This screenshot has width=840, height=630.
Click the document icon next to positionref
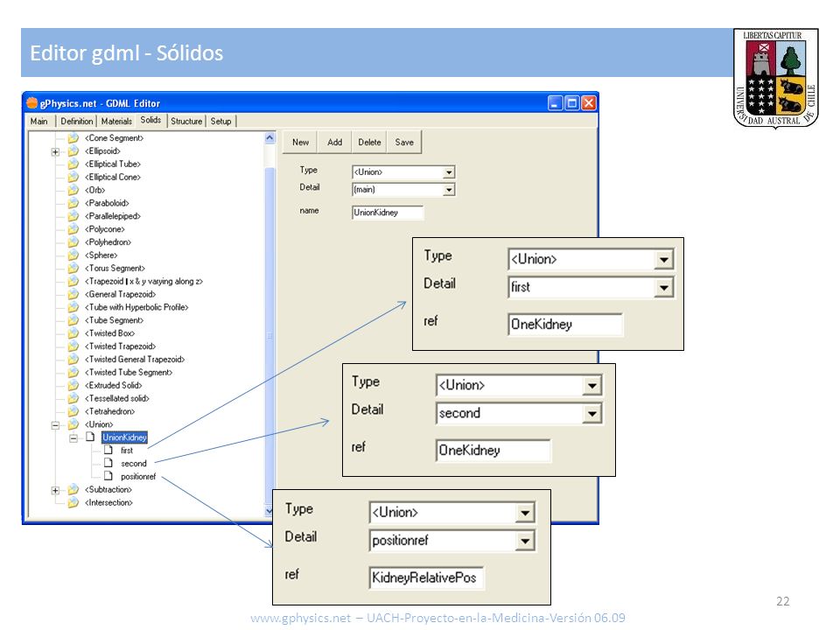coord(108,476)
